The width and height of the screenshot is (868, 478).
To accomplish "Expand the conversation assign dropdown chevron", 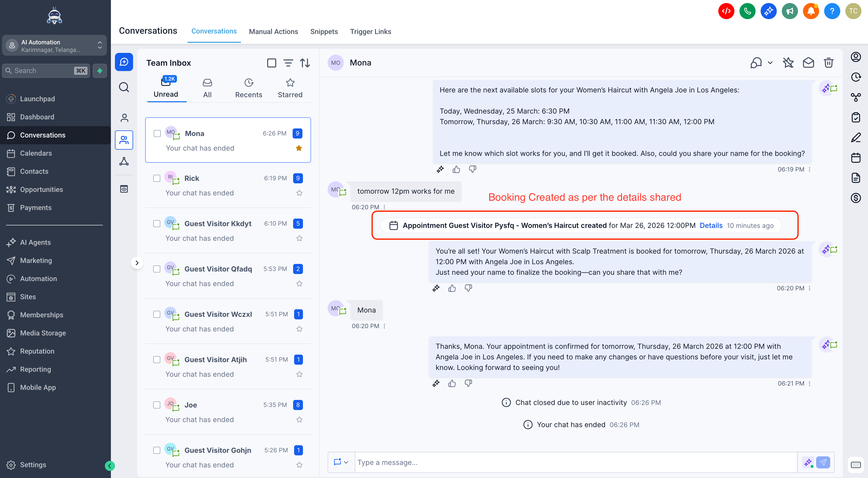I will point(770,63).
